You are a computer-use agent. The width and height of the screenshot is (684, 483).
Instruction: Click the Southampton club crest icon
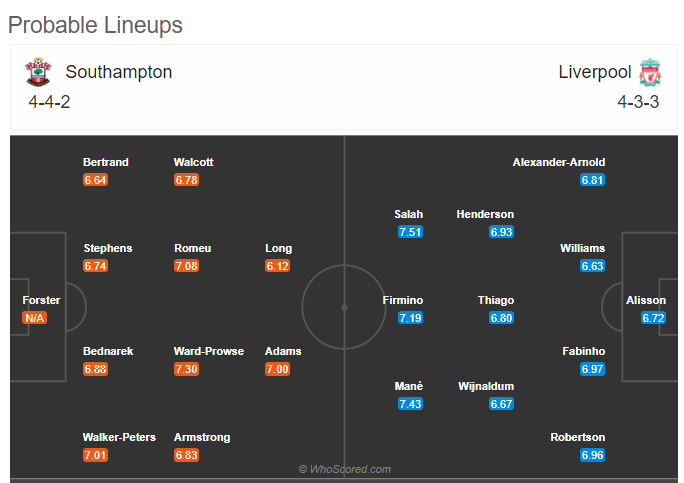tap(38, 72)
